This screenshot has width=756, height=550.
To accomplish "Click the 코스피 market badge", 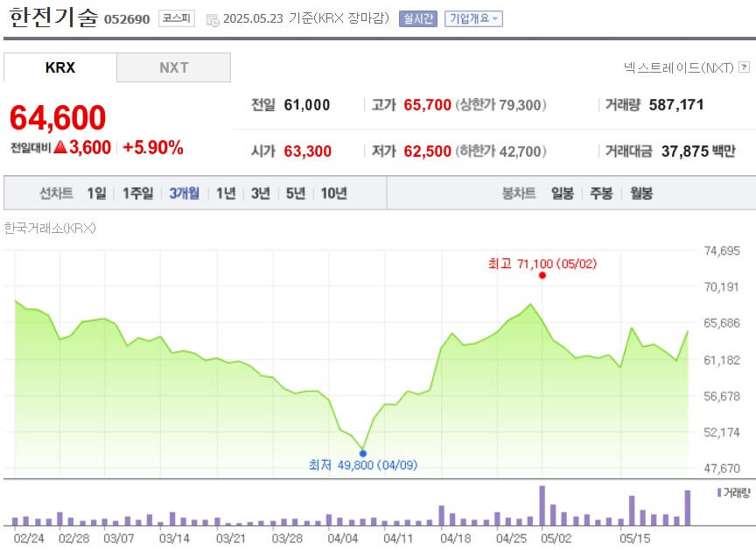I will [x=177, y=18].
